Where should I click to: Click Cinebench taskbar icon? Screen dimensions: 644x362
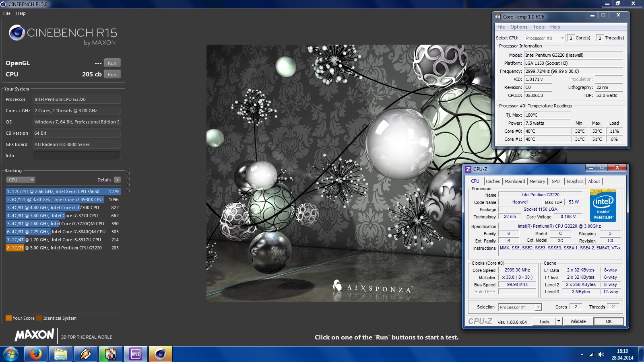[161, 354]
